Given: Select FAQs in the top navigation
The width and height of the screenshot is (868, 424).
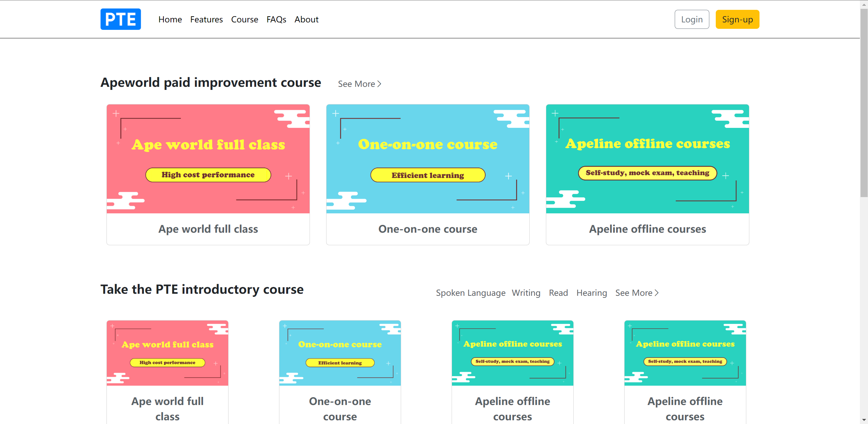Looking at the screenshot, I should [x=276, y=19].
